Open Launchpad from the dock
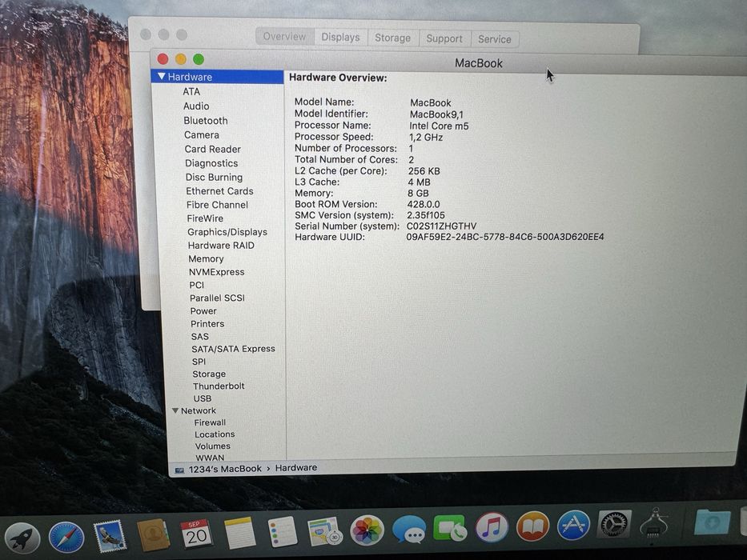 click(22, 537)
